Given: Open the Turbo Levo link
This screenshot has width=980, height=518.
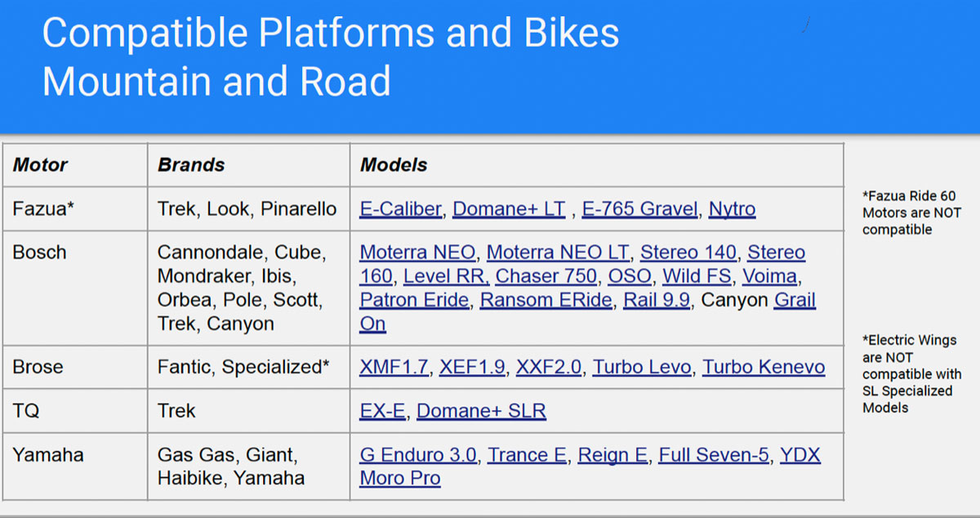Looking at the screenshot, I should [642, 367].
